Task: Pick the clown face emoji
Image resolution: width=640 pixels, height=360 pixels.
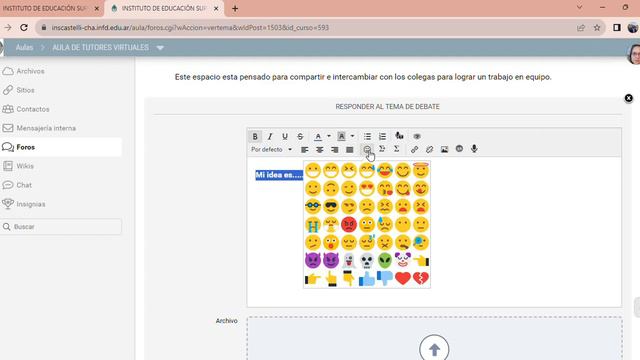Action: point(402,260)
